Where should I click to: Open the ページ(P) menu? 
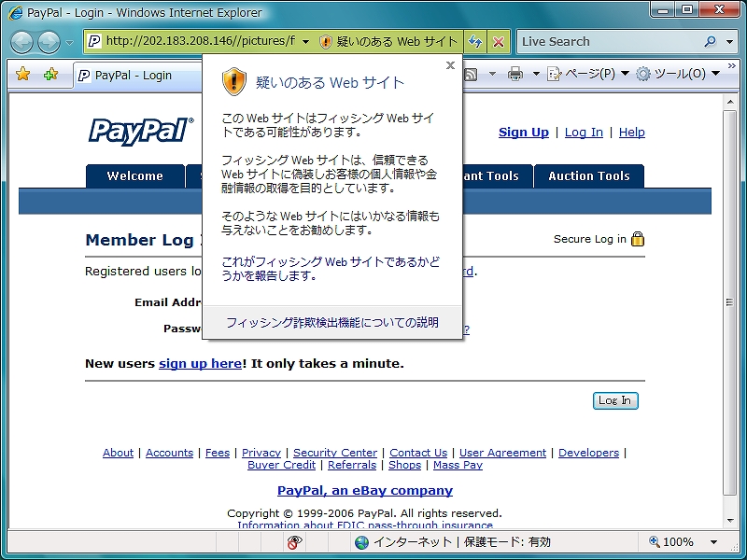[x=587, y=74]
